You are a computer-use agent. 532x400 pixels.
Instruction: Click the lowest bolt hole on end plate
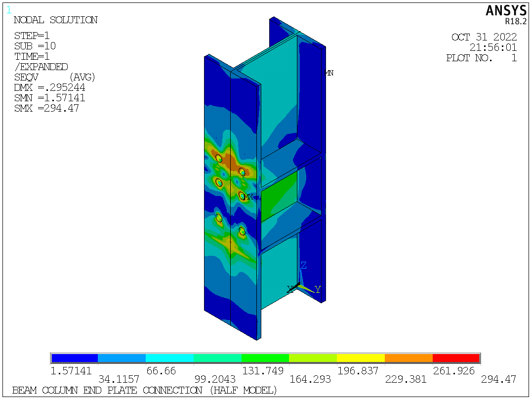pos(242,231)
